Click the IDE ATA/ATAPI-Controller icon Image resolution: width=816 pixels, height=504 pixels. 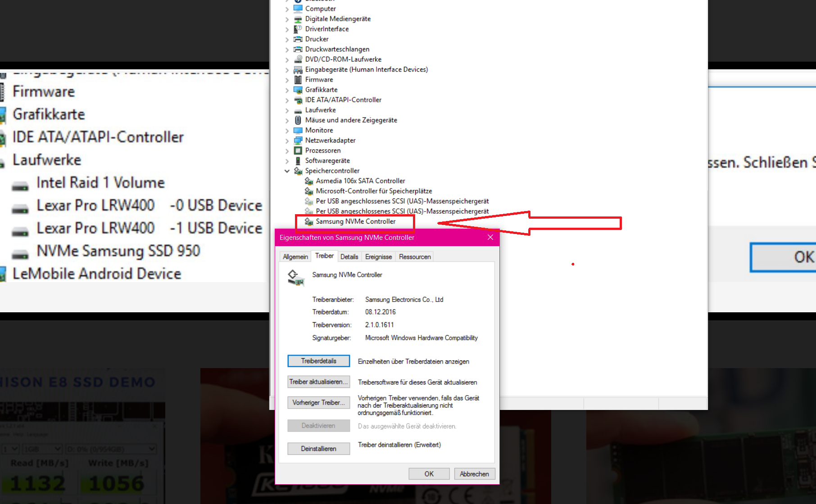(x=298, y=100)
